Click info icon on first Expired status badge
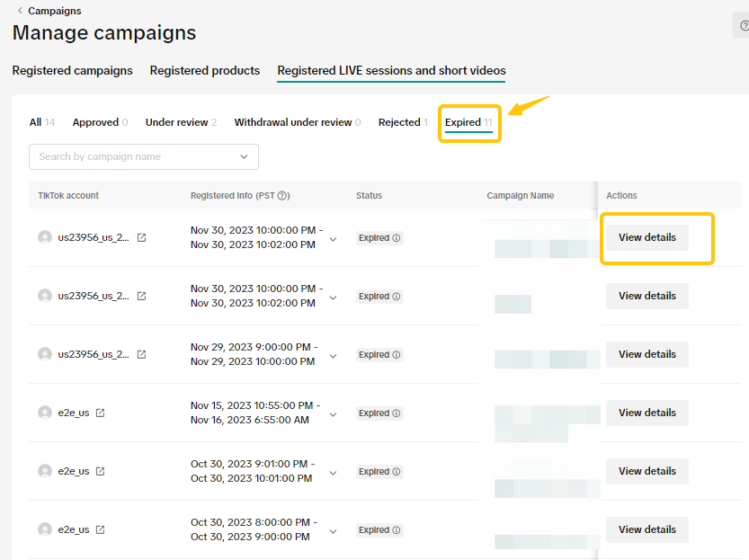The width and height of the screenshot is (749, 560). coord(397,239)
